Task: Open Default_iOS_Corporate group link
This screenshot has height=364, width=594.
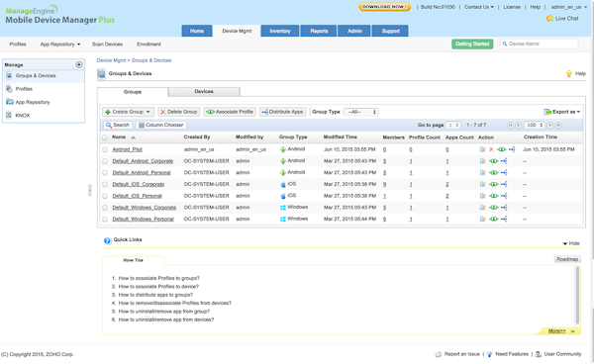Action: coord(139,184)
